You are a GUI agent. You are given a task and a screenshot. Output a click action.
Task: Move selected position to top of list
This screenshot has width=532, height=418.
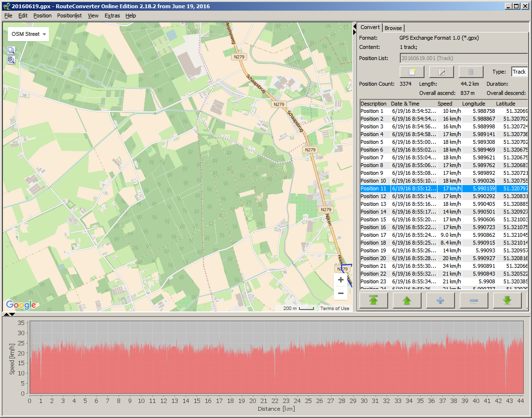click(373, 300)
